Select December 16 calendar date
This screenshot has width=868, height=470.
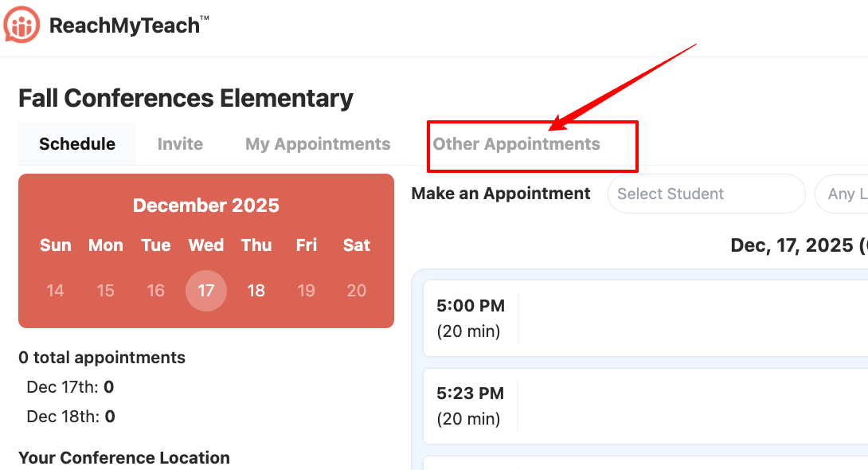pos(156,291)
